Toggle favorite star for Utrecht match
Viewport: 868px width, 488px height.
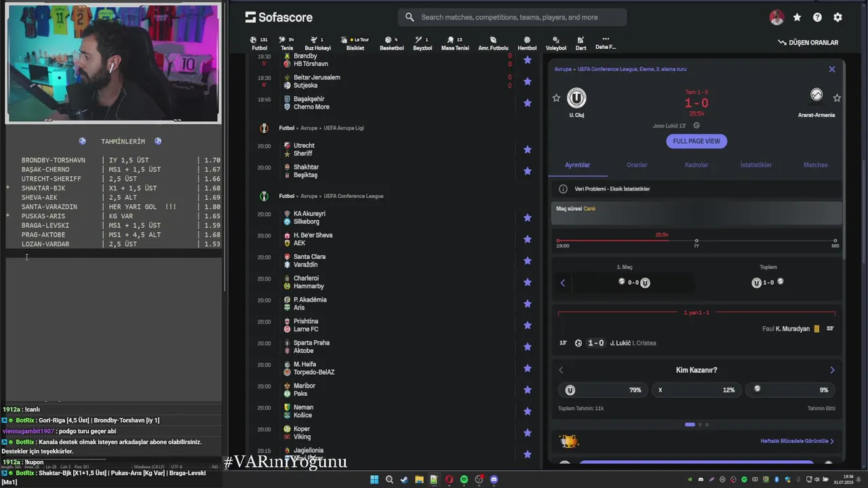[527, 149]
